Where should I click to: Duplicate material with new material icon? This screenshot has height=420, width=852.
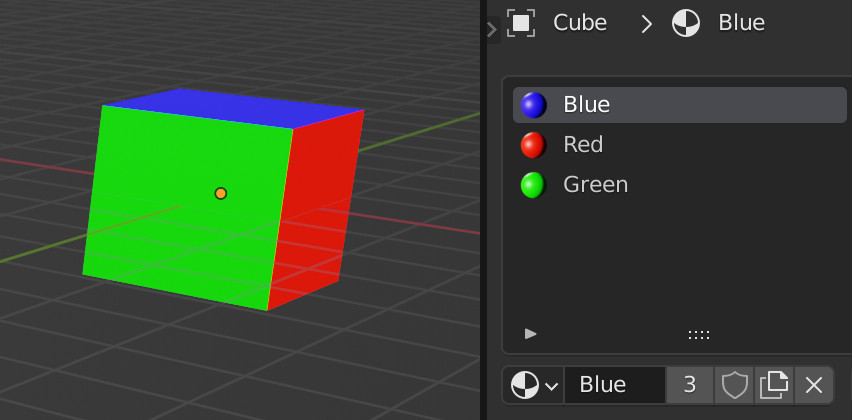(x=774, y=385)
